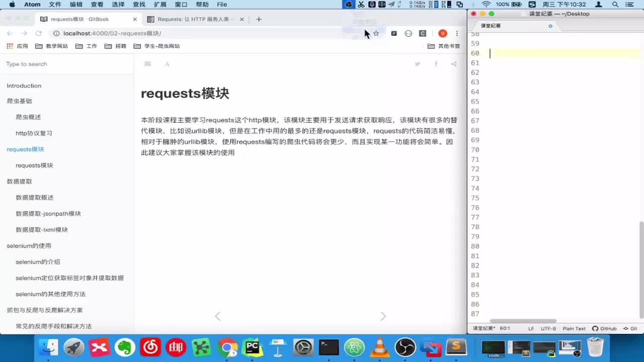Go to next page arrow in GitBook
The height and width of the screenshot is (362, 644).
383,316
